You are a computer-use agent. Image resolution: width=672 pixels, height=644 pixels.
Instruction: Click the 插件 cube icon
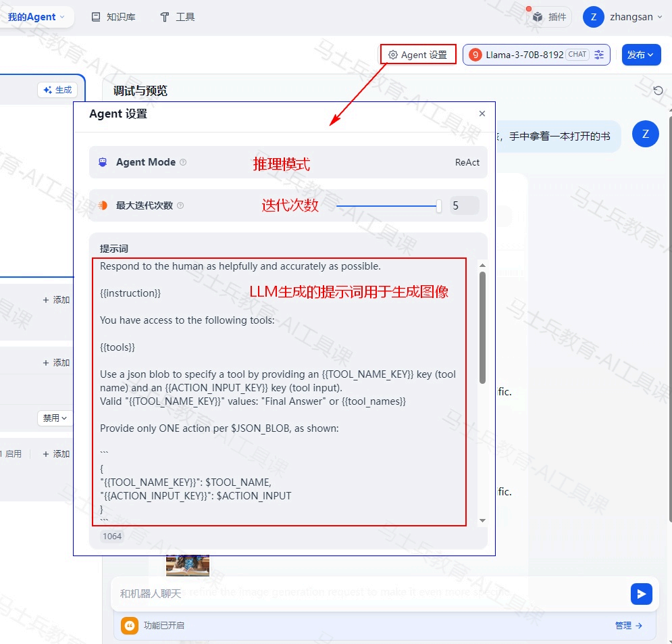(538, 17)
